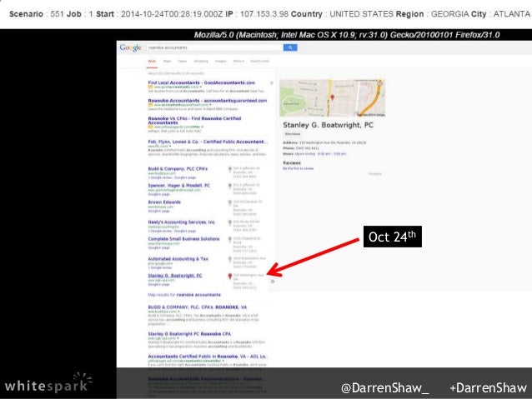Click the @DarrenShaw_ handle
Screen dimensions: 532x399
click(384, 388)
